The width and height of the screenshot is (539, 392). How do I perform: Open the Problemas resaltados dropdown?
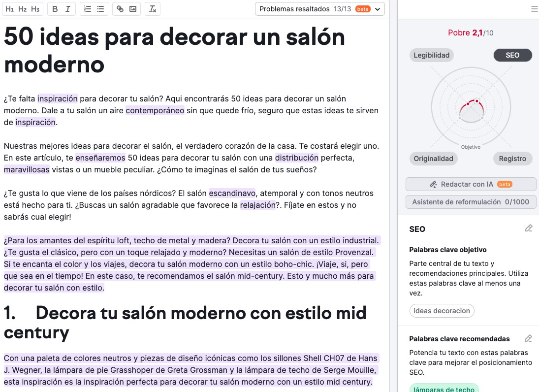point(319,9)
